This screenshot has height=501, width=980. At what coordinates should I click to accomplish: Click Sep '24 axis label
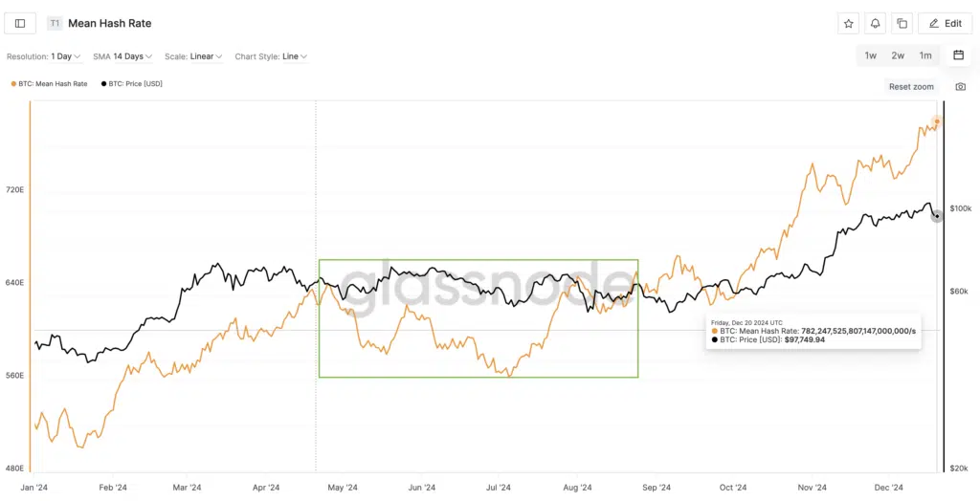(657, 488)
